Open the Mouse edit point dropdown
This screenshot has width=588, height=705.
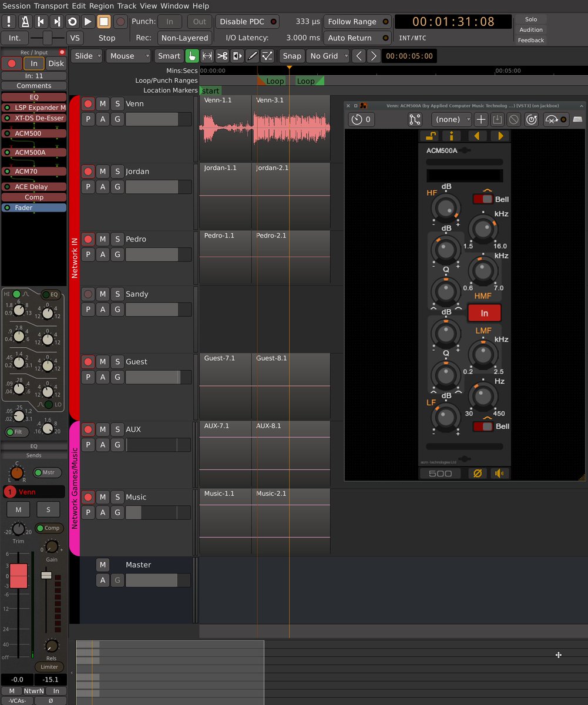[129, 56]
